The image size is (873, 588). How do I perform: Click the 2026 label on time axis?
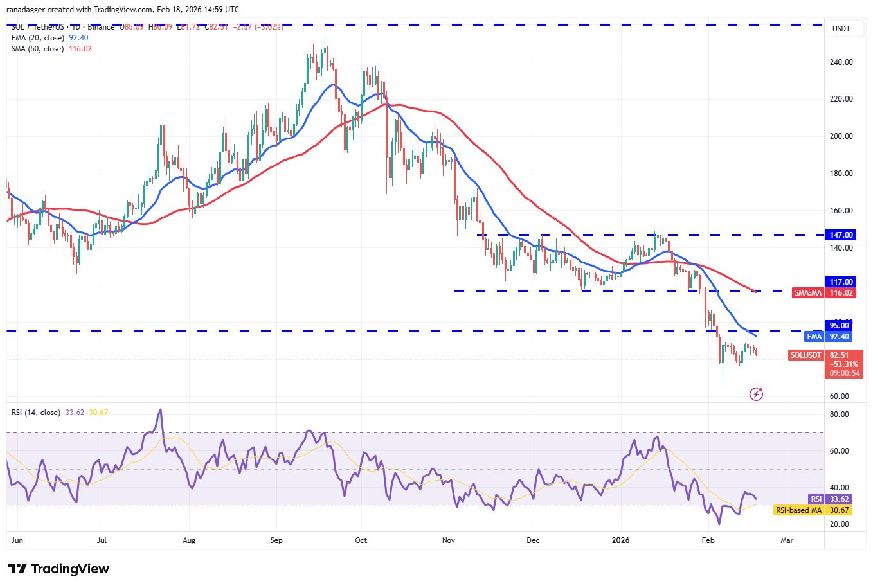coord(621,540)
